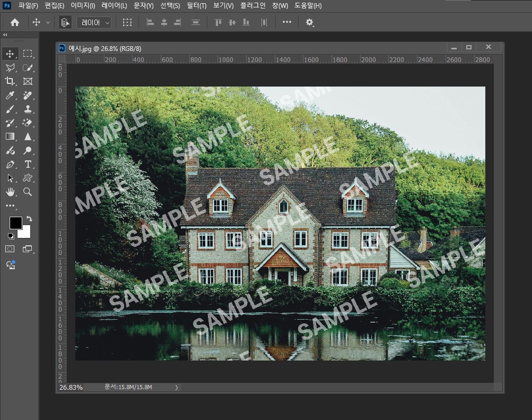Click the 문서:15.8M/15.8M status text
Image resolution: width=532 pixels, height=420 pixels.
point(128,387)
